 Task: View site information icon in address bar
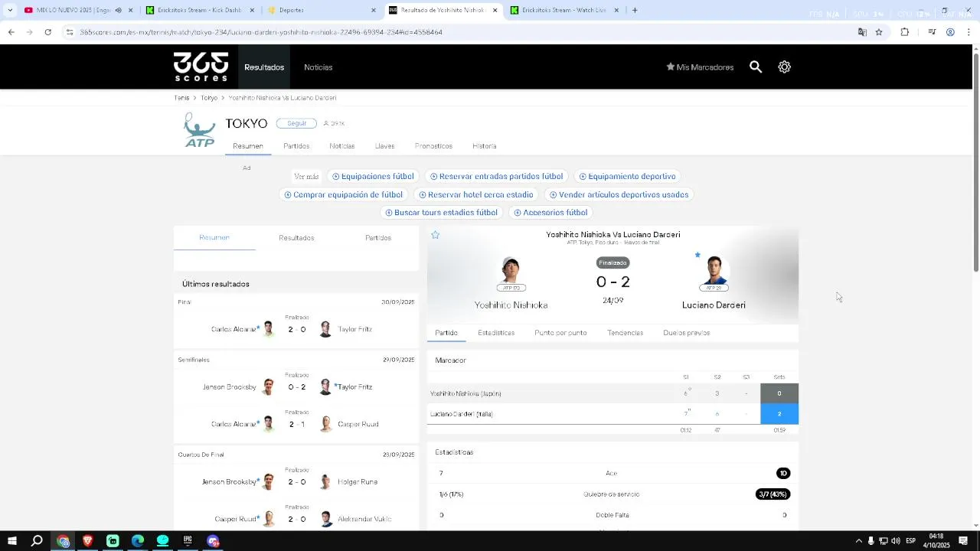70,32
